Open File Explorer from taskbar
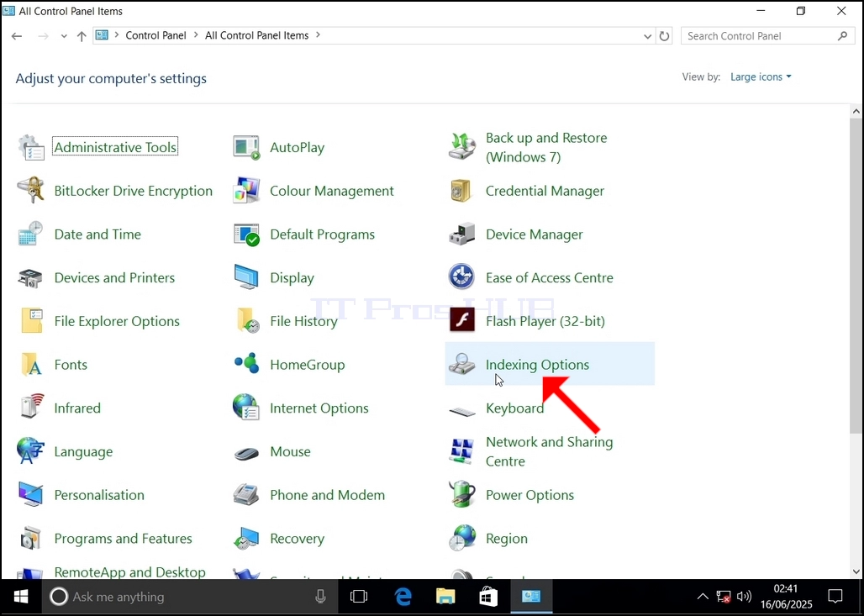The height and width of the screenshot is (616, 864). [x=445, y=596]
